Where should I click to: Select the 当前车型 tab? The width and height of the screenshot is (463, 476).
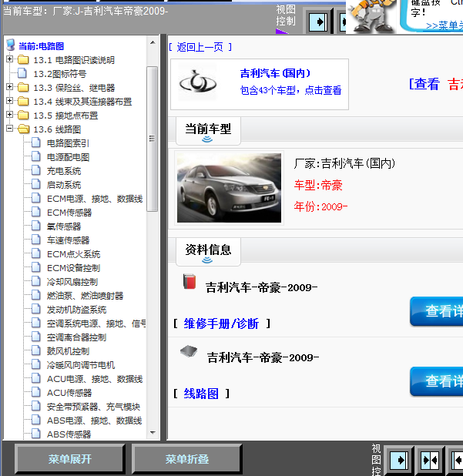(208, 130)
